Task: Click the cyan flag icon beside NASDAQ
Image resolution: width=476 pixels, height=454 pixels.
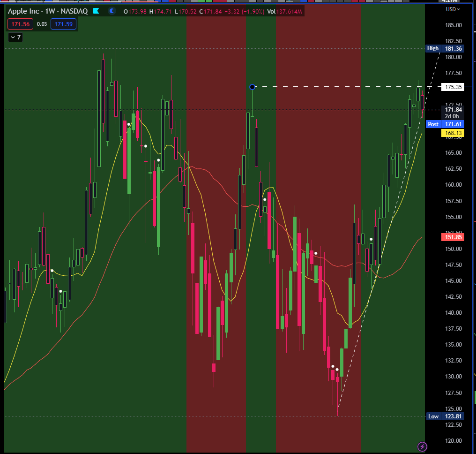Action: [x=96, y=11]
